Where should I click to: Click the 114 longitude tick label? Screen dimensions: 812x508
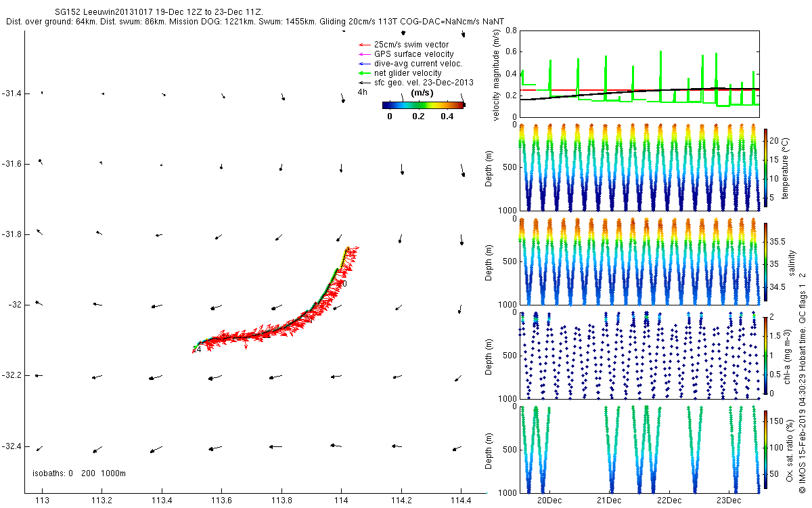[341, 501]
